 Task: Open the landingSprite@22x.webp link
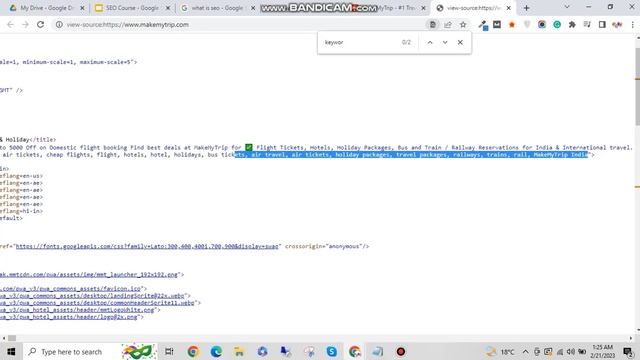pos(92,296)
